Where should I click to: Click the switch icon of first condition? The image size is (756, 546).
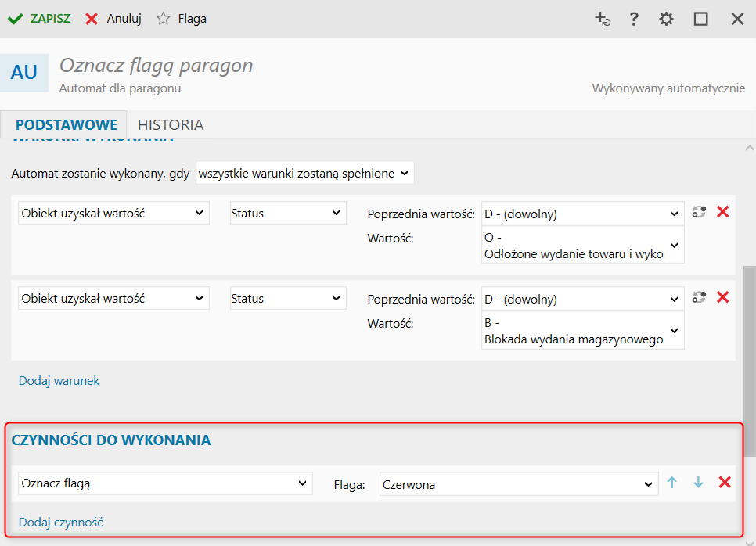699,211
